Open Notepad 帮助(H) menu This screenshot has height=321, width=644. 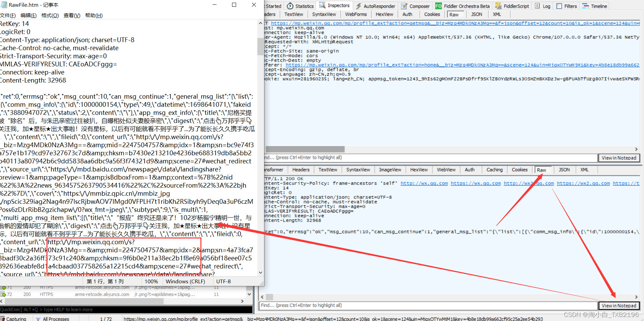coord(94,15)
